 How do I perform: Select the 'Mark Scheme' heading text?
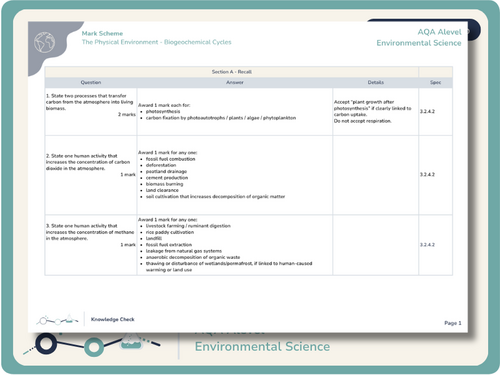(102, 33)
